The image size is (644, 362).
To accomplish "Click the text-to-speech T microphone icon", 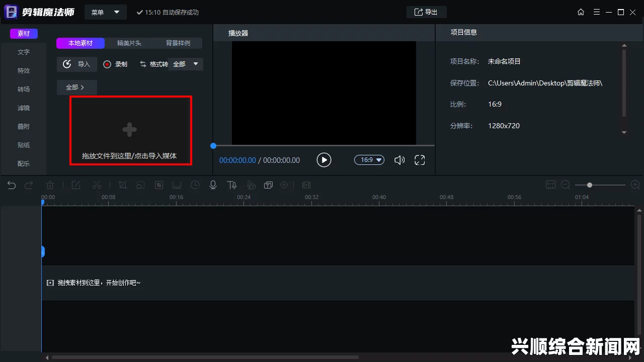I will (231, 185).
